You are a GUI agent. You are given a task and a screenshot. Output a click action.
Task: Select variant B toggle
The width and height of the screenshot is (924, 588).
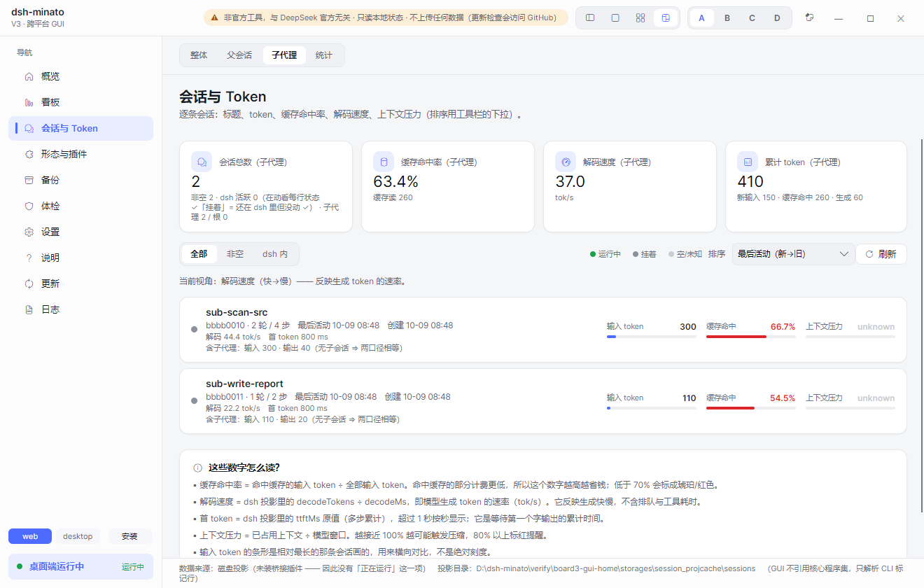[x=727, y=18]
